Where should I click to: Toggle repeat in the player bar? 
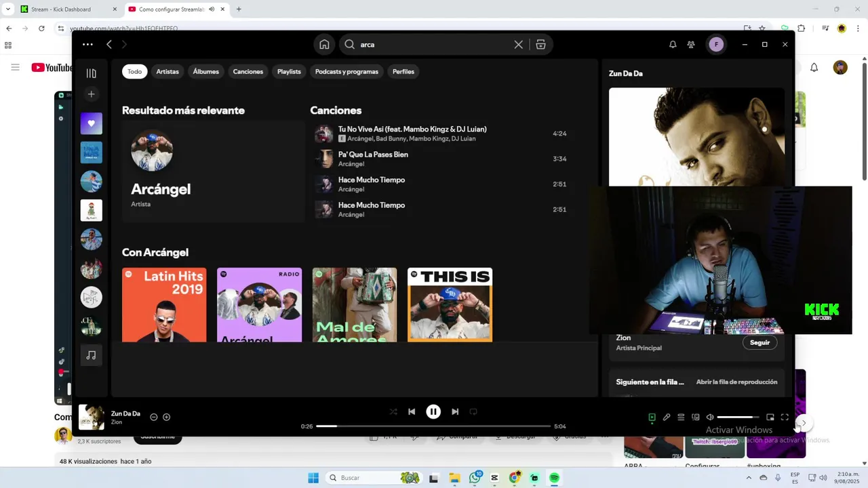pos(473,411)
